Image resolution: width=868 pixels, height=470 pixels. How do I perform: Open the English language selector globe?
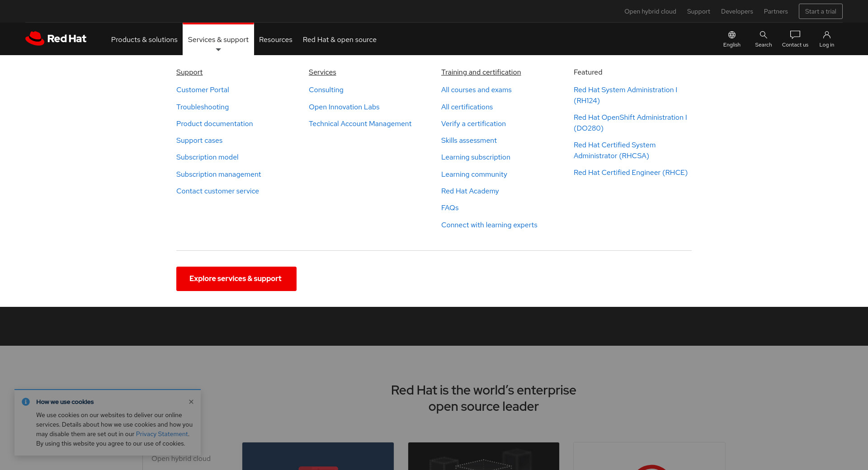pos(731,35)
